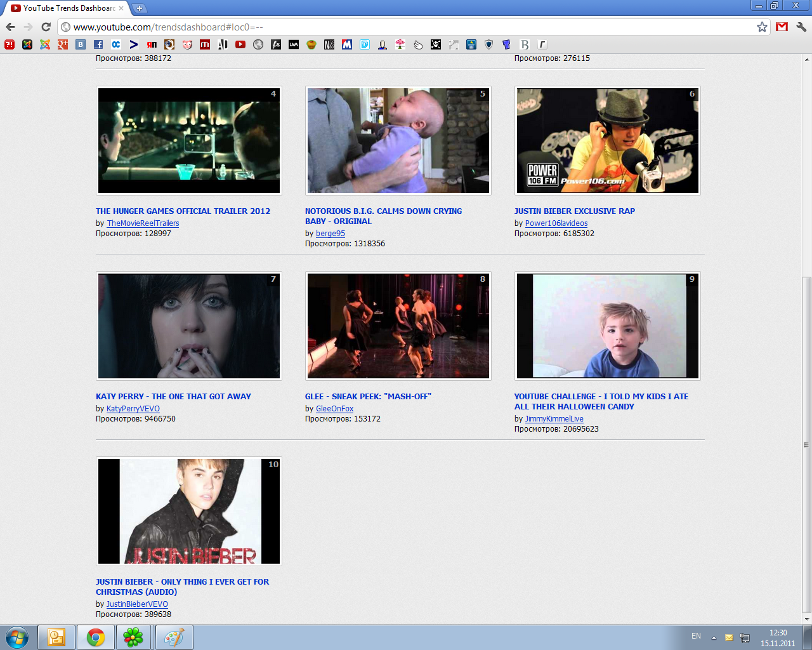Select the YouTube Trends Dashboard tab

66,8
